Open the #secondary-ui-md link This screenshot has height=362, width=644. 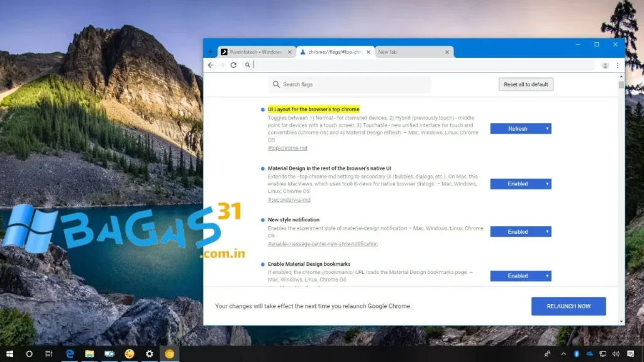(289, 200)
